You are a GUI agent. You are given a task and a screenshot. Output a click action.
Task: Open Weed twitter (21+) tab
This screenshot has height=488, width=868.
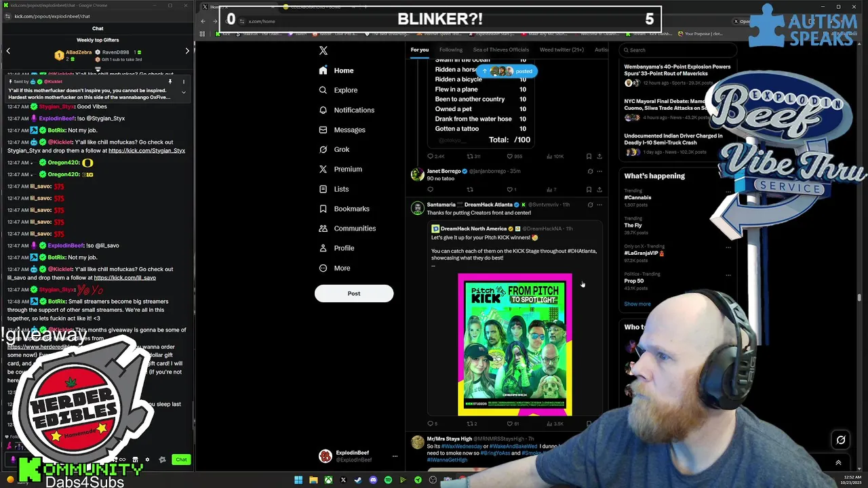(x=561, y=49)
